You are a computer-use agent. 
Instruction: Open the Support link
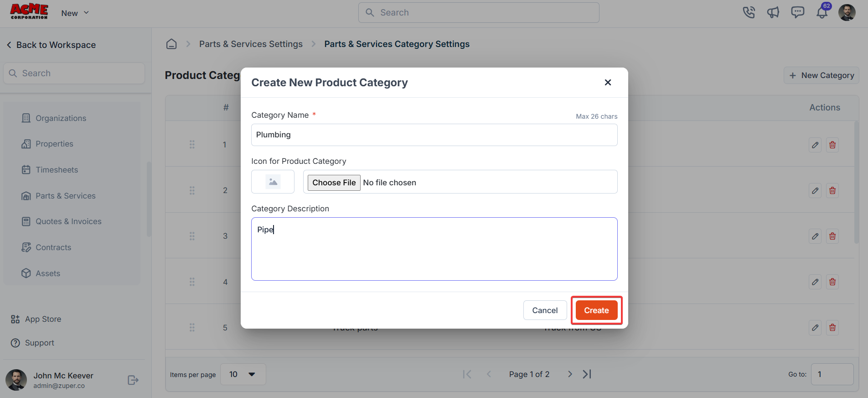32,343
